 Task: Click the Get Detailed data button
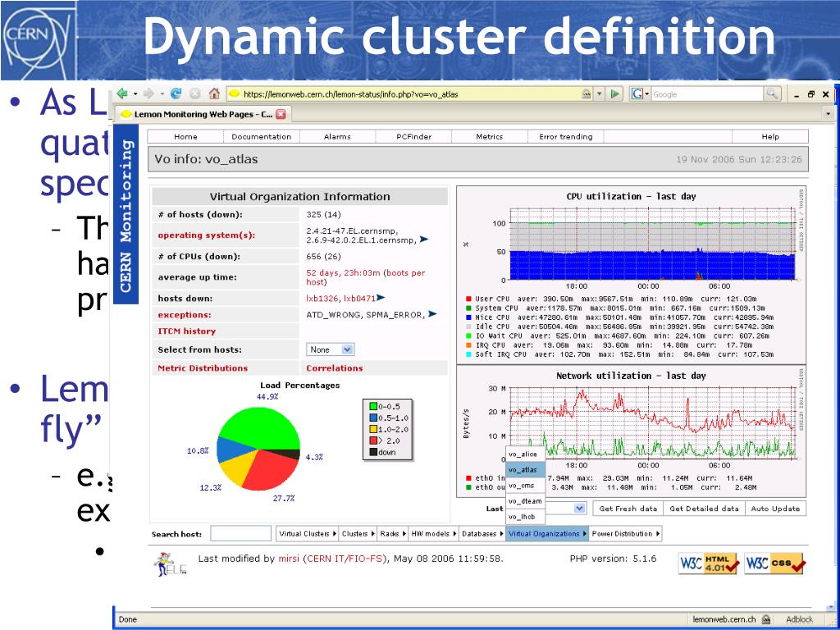tap(705, 509)
